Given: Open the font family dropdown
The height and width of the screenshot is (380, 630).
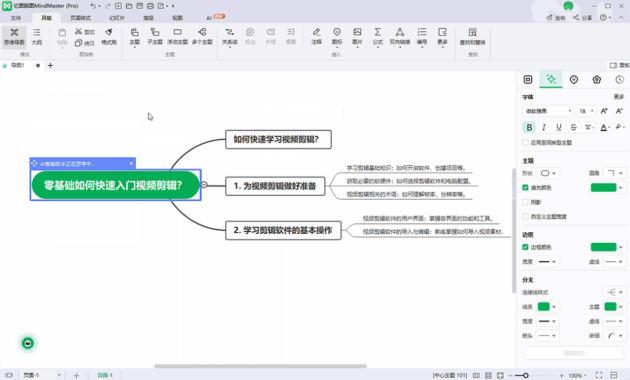Looking at the screenshot, I should pyautogui.click(x=548, y=111).
